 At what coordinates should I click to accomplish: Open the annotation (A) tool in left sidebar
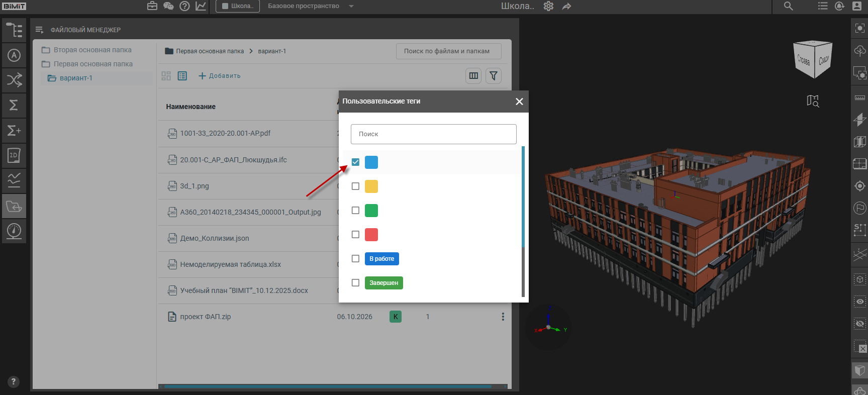(14, 55)
